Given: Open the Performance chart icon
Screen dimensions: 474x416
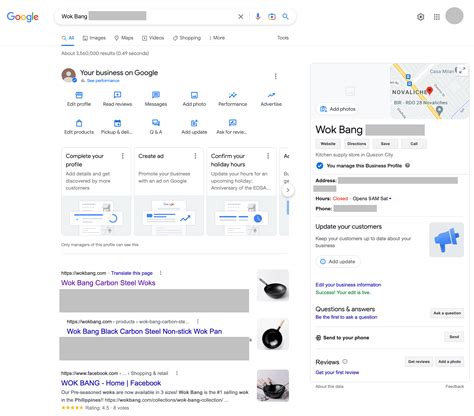Looking at the screenshot, I should 233,95.
